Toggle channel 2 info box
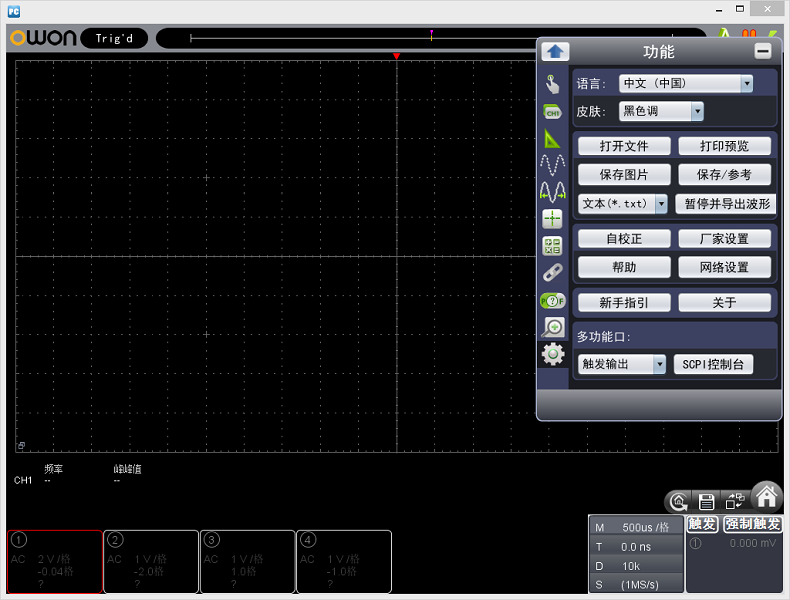 coord(151,561)
